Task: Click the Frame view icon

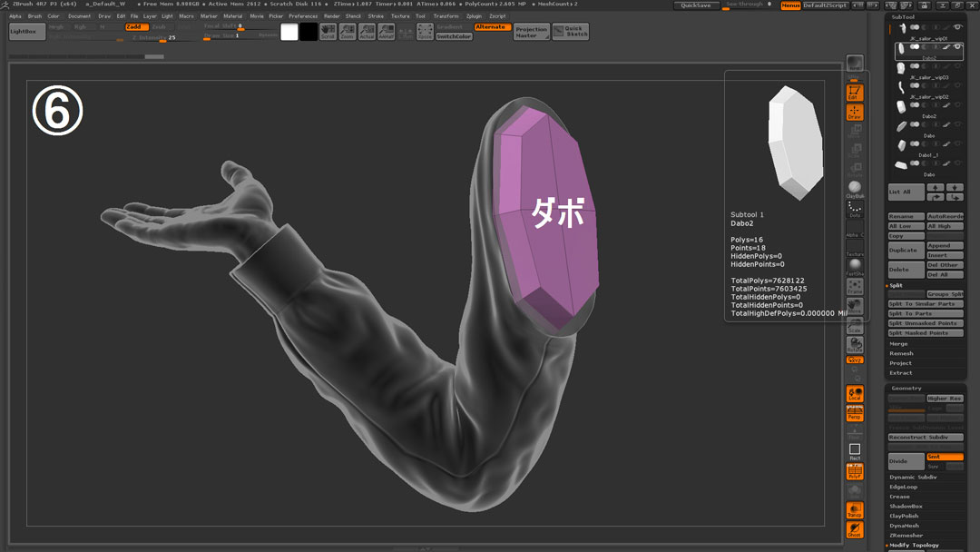Action: point(855,286)
